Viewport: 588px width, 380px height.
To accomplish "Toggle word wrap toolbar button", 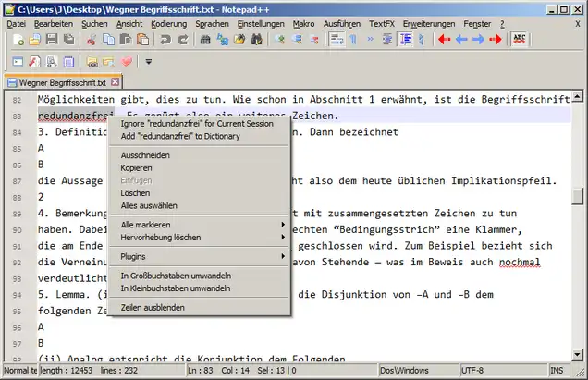I will click(x=337, y=40).
